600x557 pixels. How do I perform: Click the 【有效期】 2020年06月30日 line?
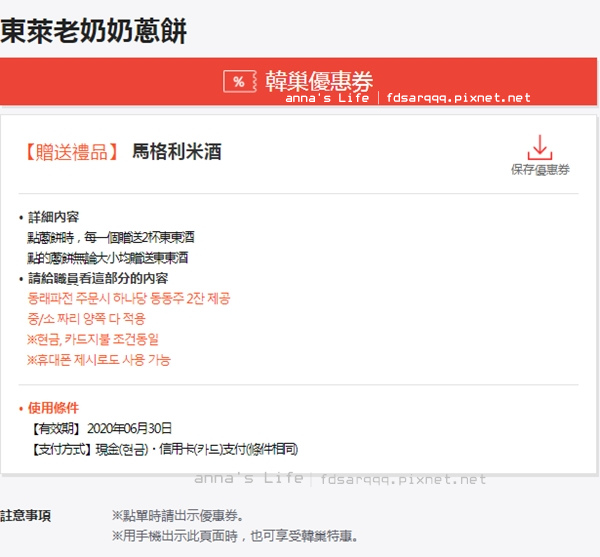[x=101, y=428]
